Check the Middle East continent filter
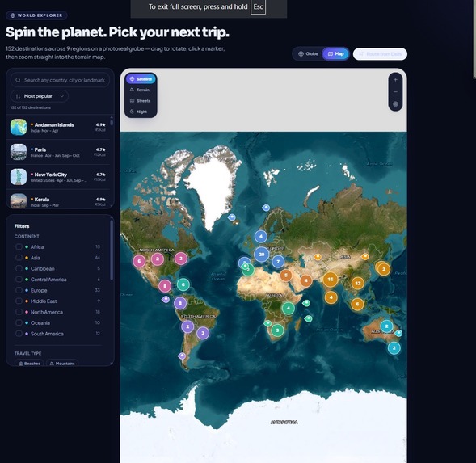The width and height of the screenshot is (476, 463). click(x=19, y=301)
